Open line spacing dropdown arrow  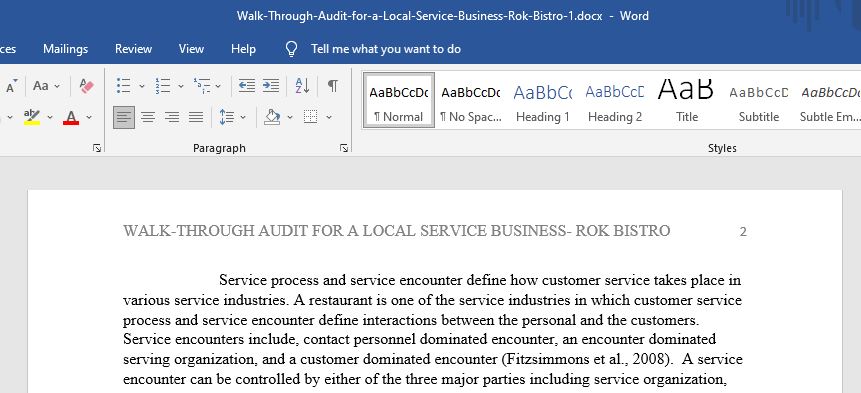tap(243, 117)
